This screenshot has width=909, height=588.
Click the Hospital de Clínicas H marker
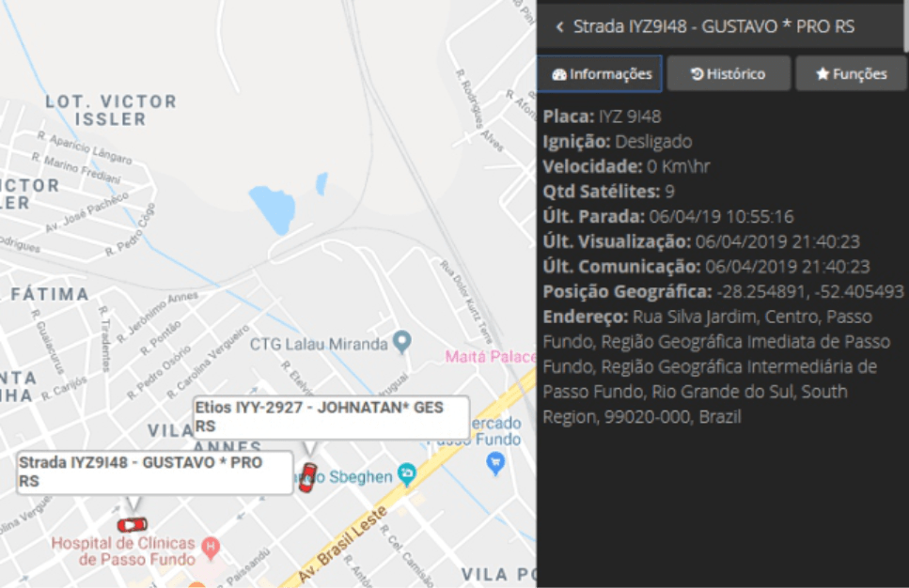click(x=211, y=547)
